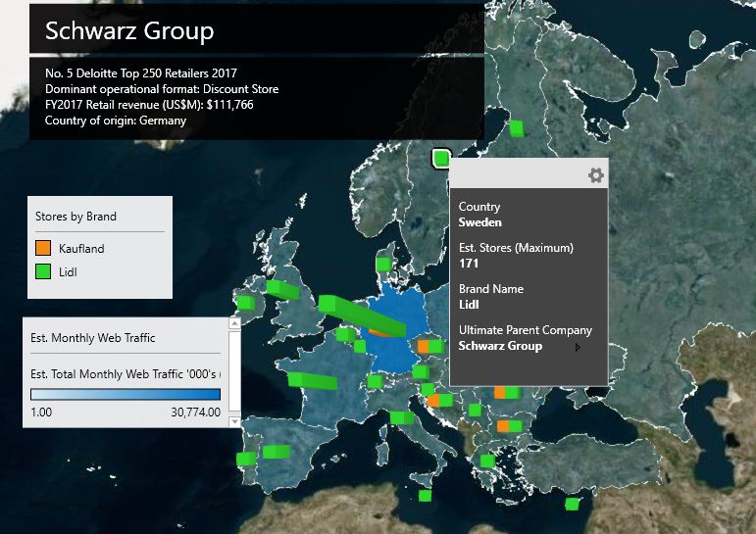Click the Ultimate Parent Company label
The image size is (756, 534).
[x=525, y=330]
